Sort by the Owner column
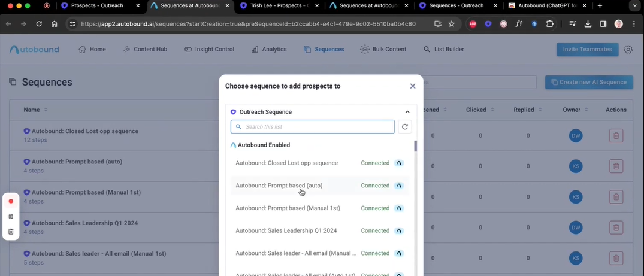This screenshot has height=276, width=644. click(575, 110)
